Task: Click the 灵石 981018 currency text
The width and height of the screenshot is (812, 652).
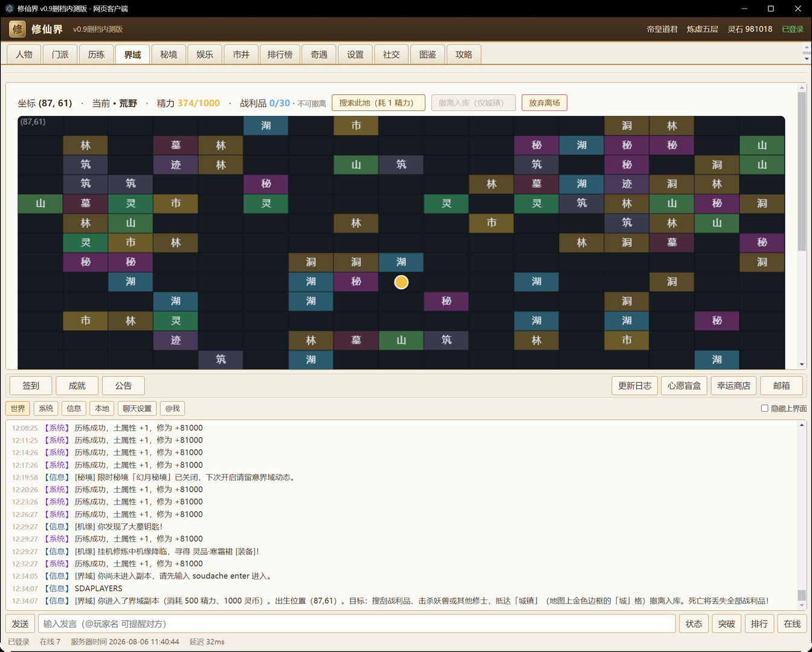Action: click(750, 29)
